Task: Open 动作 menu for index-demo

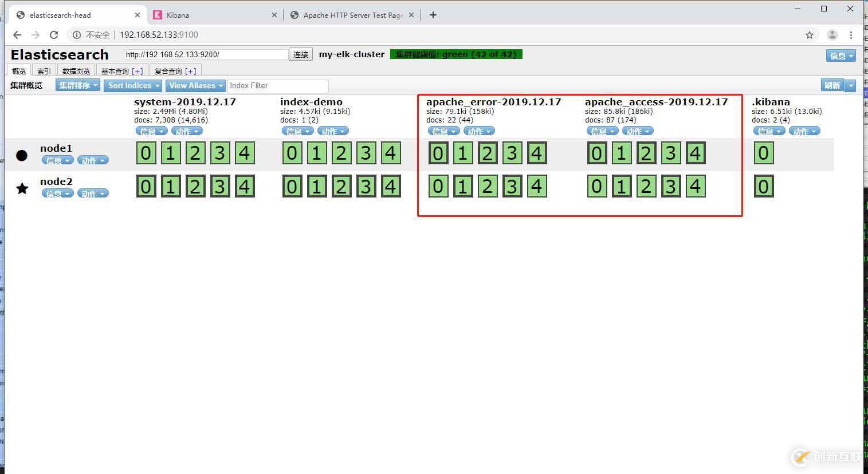Action: coord(333,131)
